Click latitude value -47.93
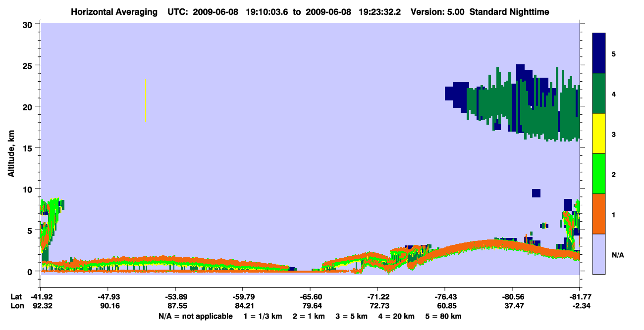 tap(108, 297)
